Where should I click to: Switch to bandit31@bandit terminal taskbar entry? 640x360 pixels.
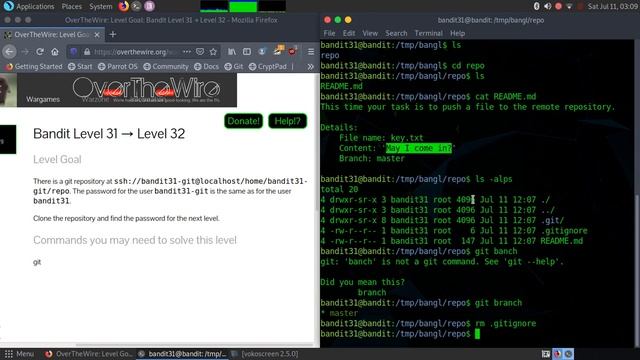pos(182,354)
